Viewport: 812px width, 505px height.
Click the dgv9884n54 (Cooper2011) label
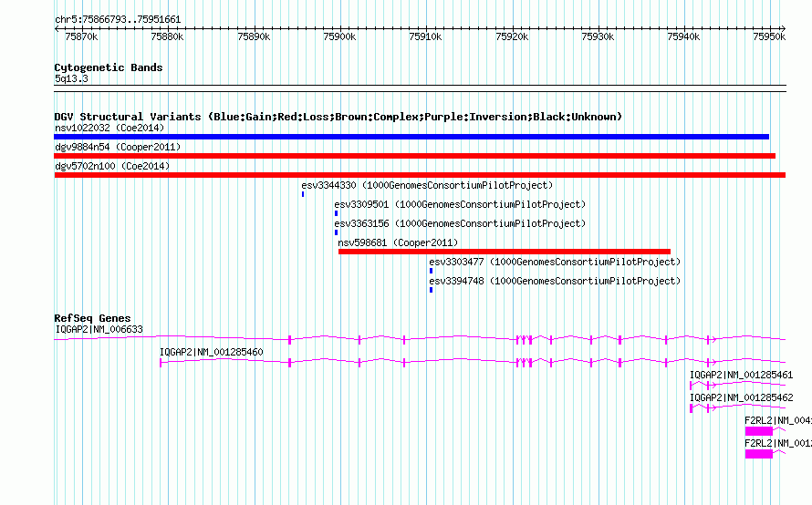click(x=118, y=147)
